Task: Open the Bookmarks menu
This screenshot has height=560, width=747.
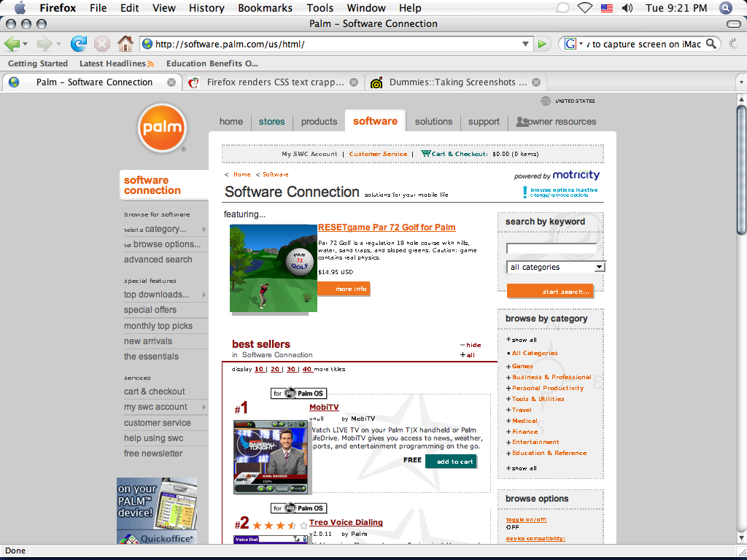Action: point(267,8)
